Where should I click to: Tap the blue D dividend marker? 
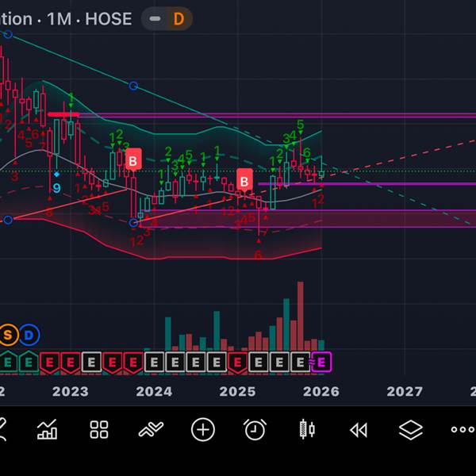point(29,335)
